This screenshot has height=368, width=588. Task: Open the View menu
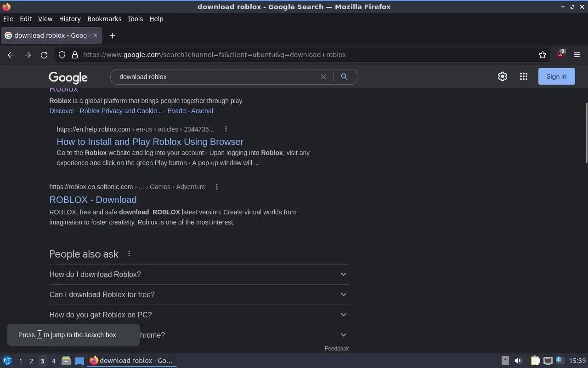(x=45, y=19)
